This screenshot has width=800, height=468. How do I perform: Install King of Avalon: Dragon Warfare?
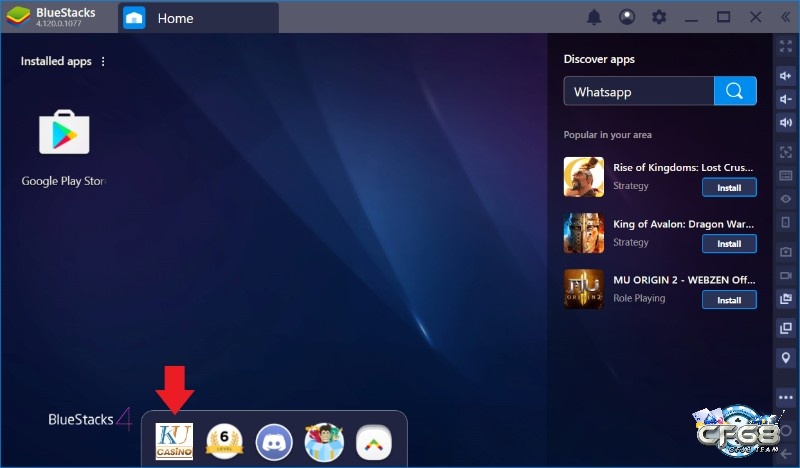[729, 244]
